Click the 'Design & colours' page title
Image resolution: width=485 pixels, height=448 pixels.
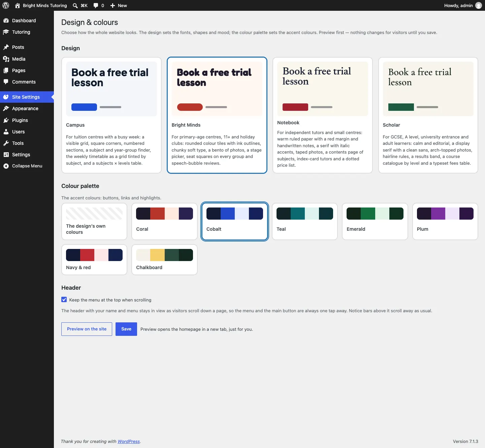click(x=90, y=22)
